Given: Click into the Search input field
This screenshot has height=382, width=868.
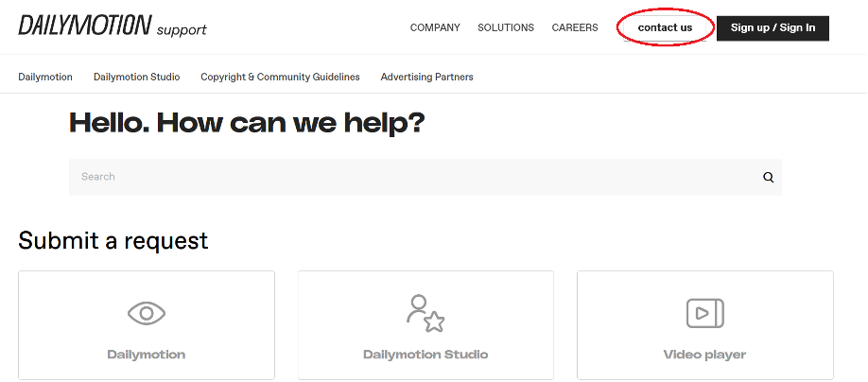Looking at the screenshot, I should [x=425, y=177].
